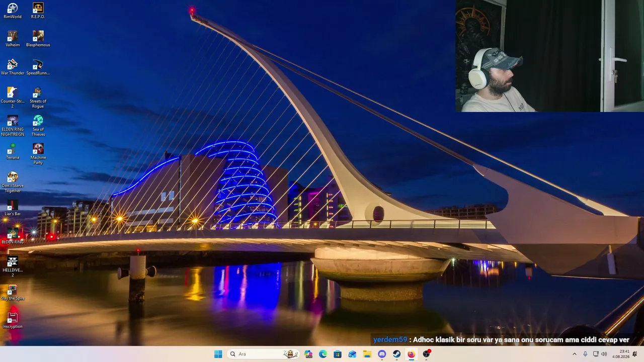Select the Liar's Bar desktop icon
644x362 pixels.
pyautogui.click(x=13, y=208)
